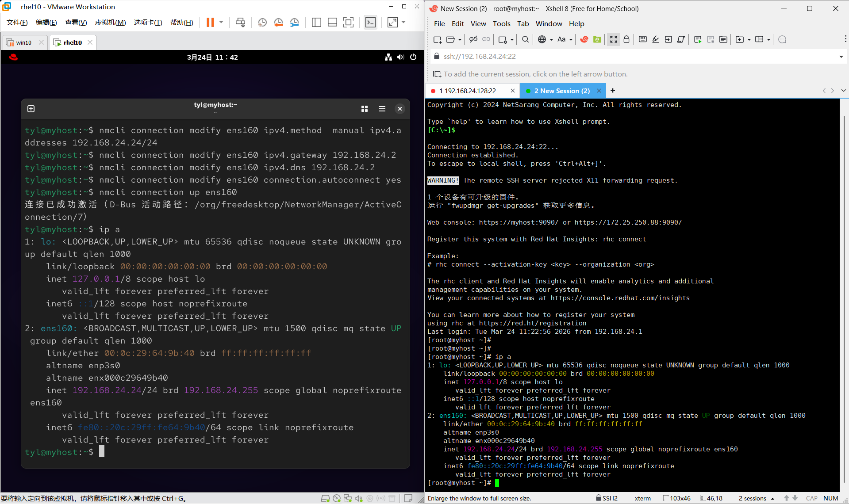Add a new Xshell tab with plus
This screenshot has width=849, height=504.
[x=613, y=91]
